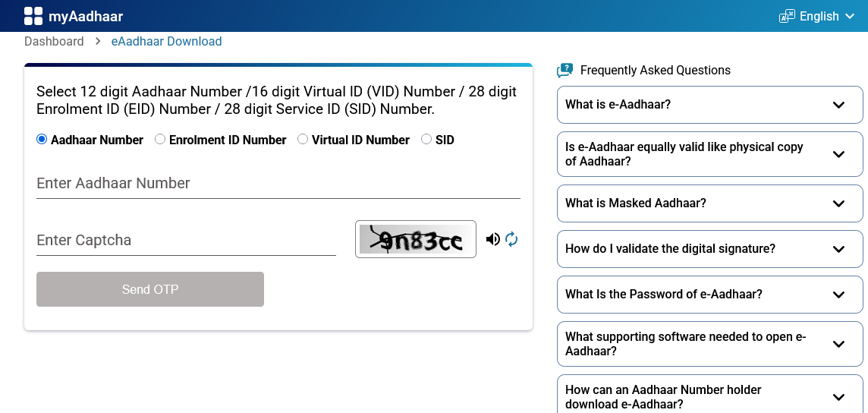This screenshot has height=413, width=868.
Task: Click the Enter Aadhaar Number field
Action: click(x=278, y=184)
